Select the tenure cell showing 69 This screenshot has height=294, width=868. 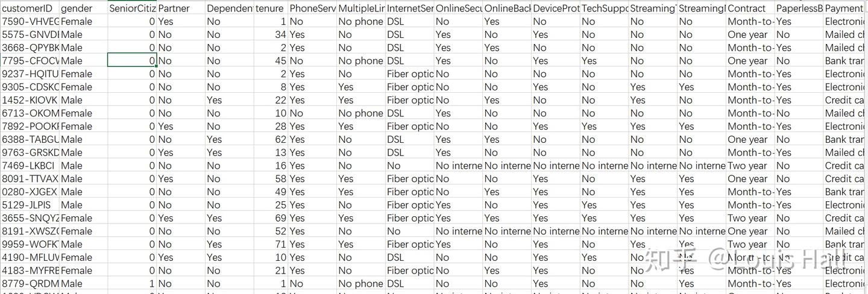click(270, 218)
